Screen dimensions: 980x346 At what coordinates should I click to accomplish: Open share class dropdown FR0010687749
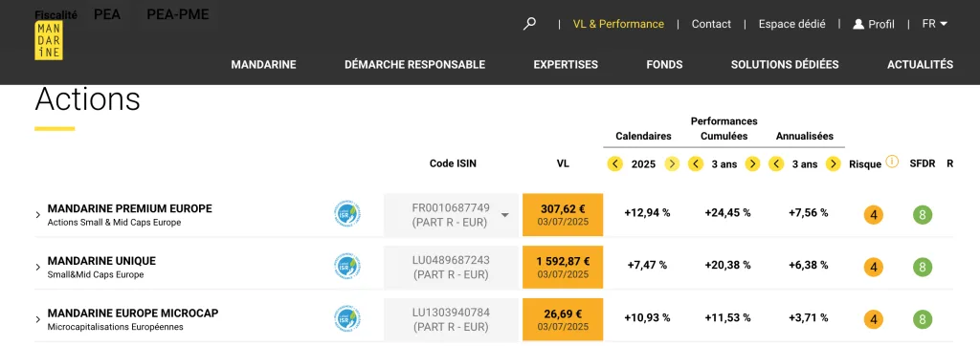click(x=452, y=215)
